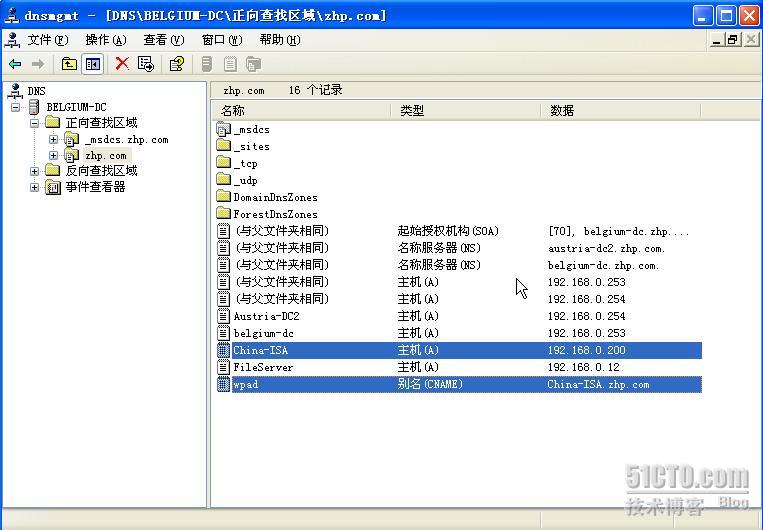This screenshot has width=763, height=530.
Task: Expand the 反向查找区域 node
Action: pyautogui.click(x=34, y=171)
